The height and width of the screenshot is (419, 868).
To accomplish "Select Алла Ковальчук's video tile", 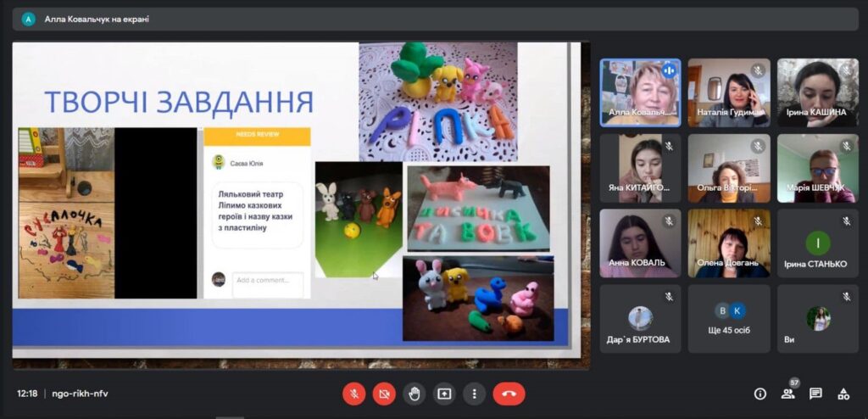I will point(640,92).
